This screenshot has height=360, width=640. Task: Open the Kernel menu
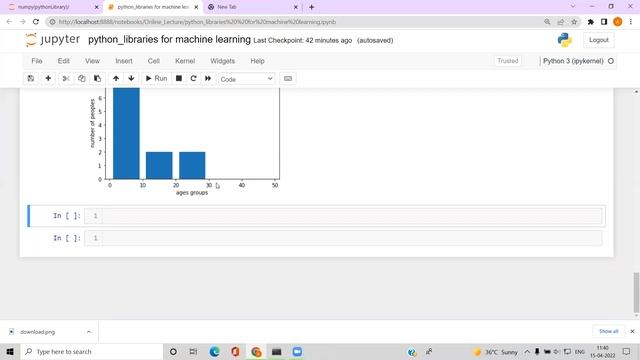pyautogui.click(x=185, y=61)
